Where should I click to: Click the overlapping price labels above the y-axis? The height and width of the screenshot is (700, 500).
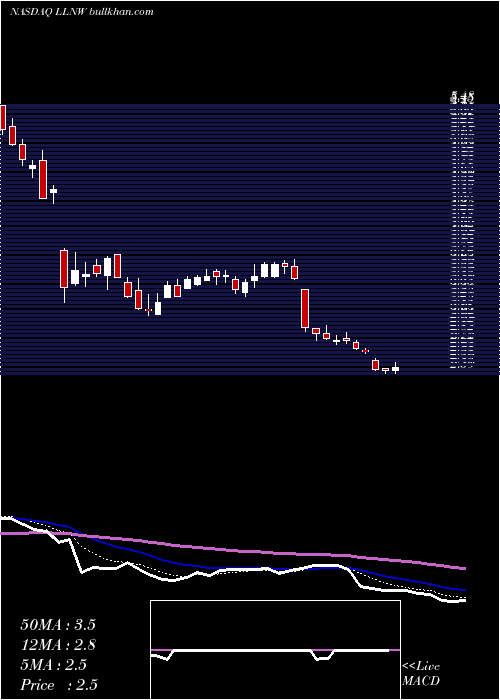462,96
